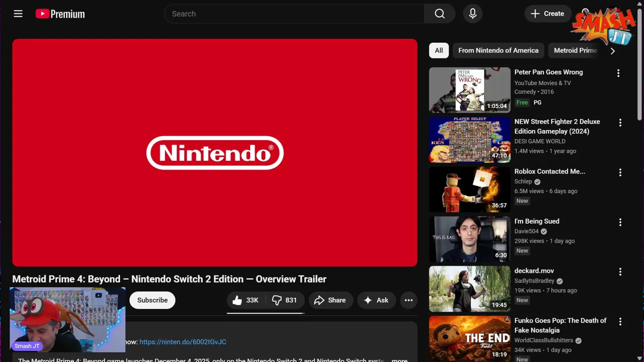Visit Davie504 channel name

pos(526,231)
